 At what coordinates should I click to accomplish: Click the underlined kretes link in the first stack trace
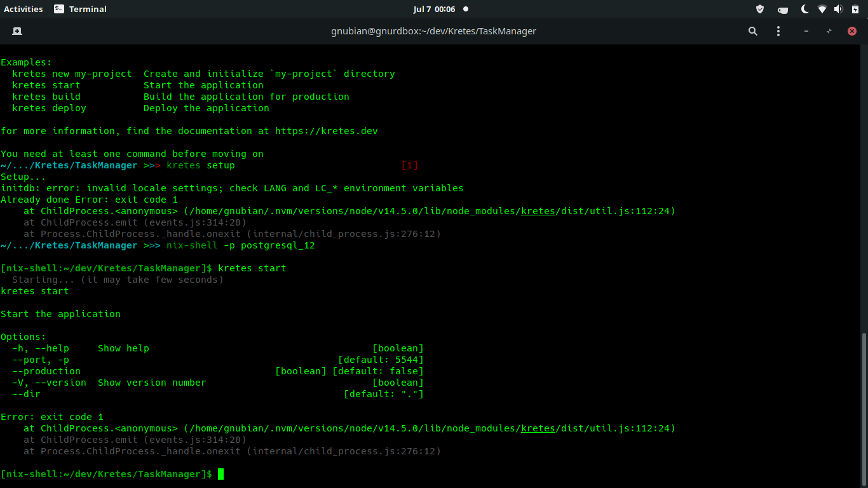click(538, 210)
